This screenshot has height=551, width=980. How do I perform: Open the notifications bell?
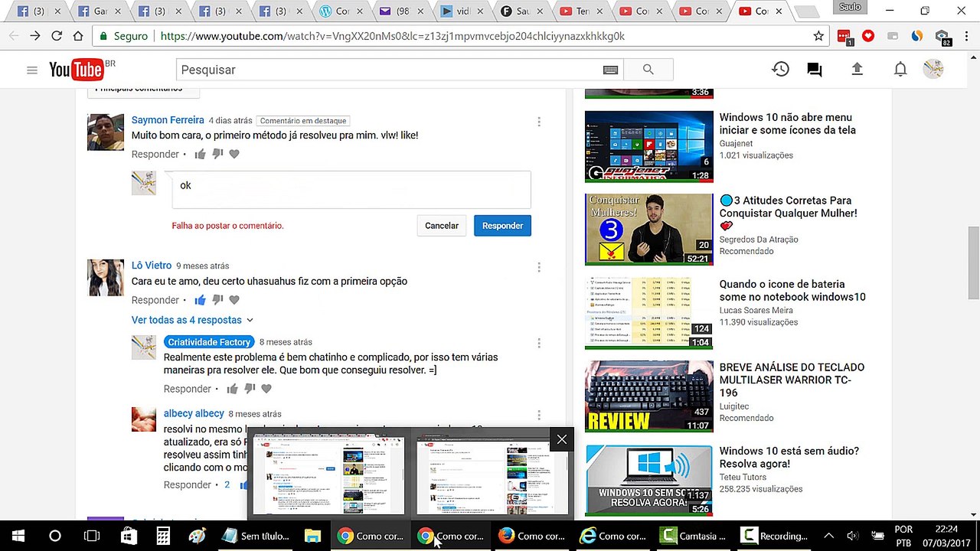click(x=900, y=69)
